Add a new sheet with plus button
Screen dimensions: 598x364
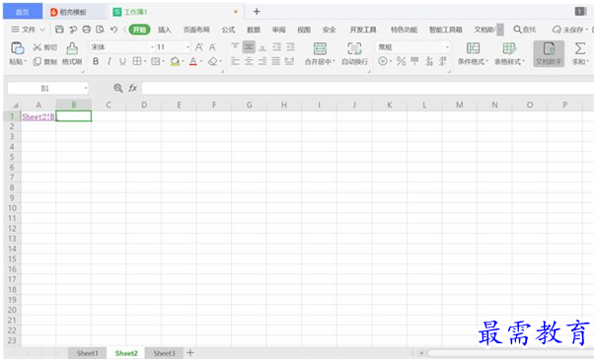click(189, 353)
